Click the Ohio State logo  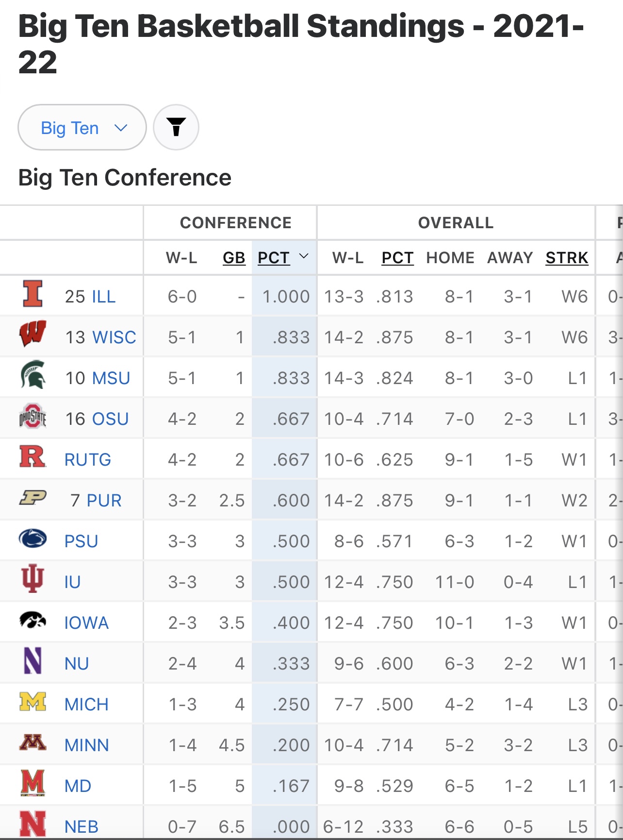click(x=33, y=416)
